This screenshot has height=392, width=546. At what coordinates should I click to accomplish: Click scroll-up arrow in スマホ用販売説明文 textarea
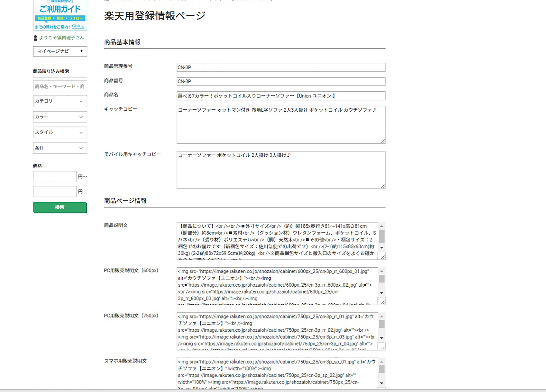click(382, 362)
